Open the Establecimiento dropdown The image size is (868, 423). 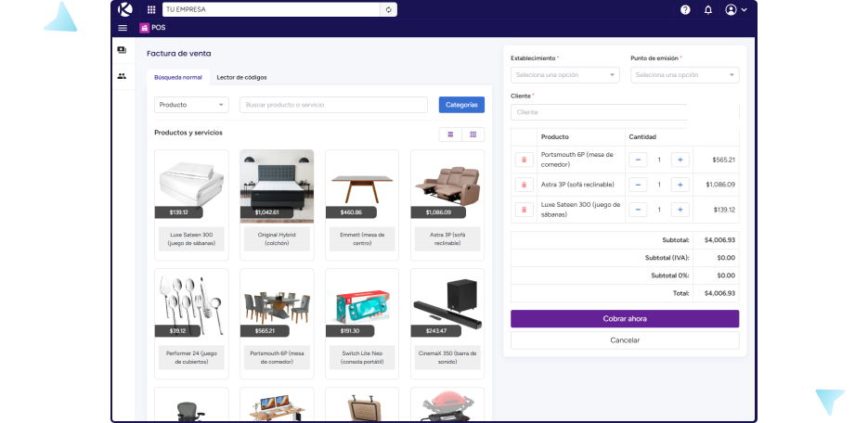click(565, 74)
